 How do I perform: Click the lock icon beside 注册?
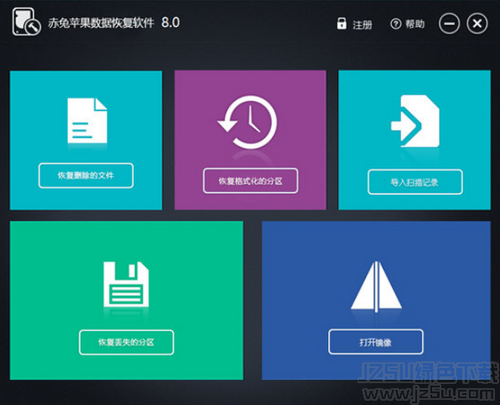click(341, 24)
